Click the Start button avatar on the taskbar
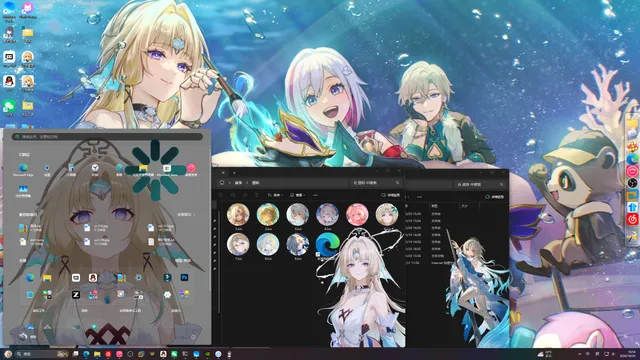640x360 pixels. click(x=8, y=354)
